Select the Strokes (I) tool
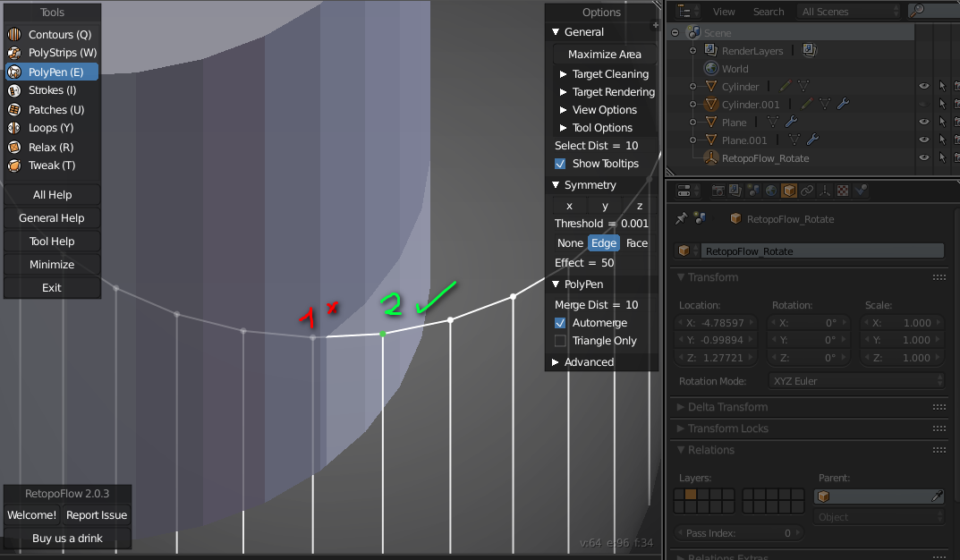Screen dimensions: 960x560 pos(52,90)
